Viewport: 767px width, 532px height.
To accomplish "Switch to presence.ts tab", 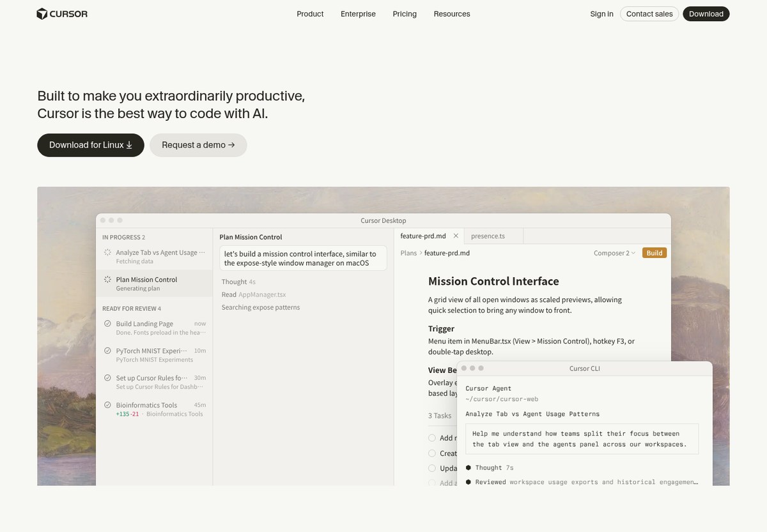I will pos(488,236).
